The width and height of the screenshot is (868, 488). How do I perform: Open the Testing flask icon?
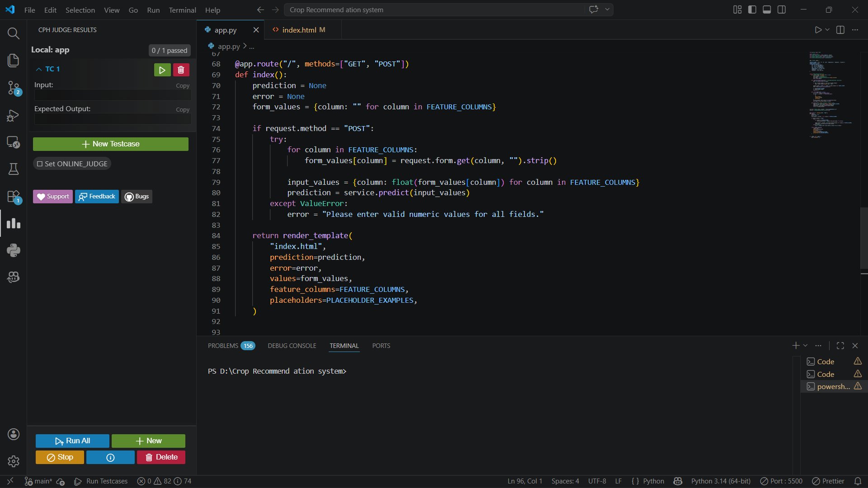point(13,169)
